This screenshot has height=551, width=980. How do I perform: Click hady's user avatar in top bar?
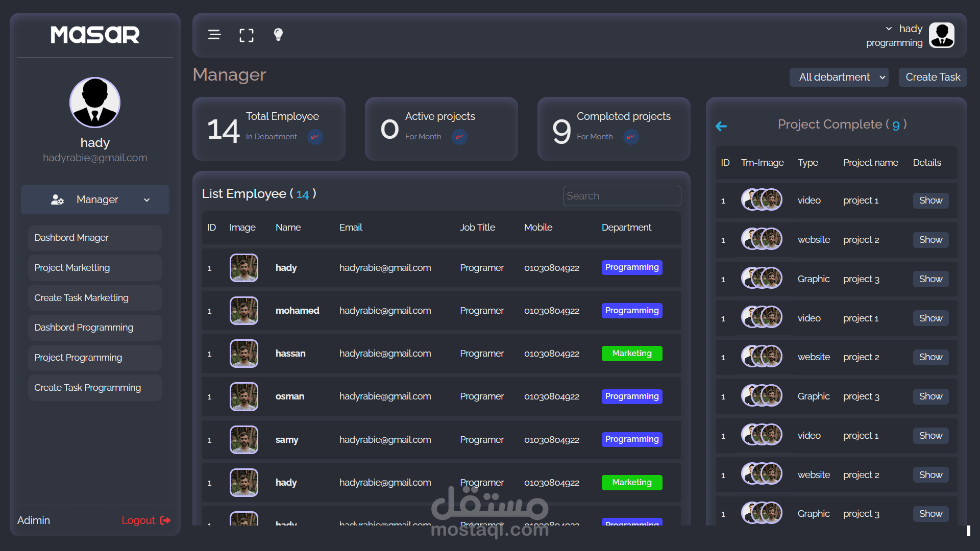[942, 35]
